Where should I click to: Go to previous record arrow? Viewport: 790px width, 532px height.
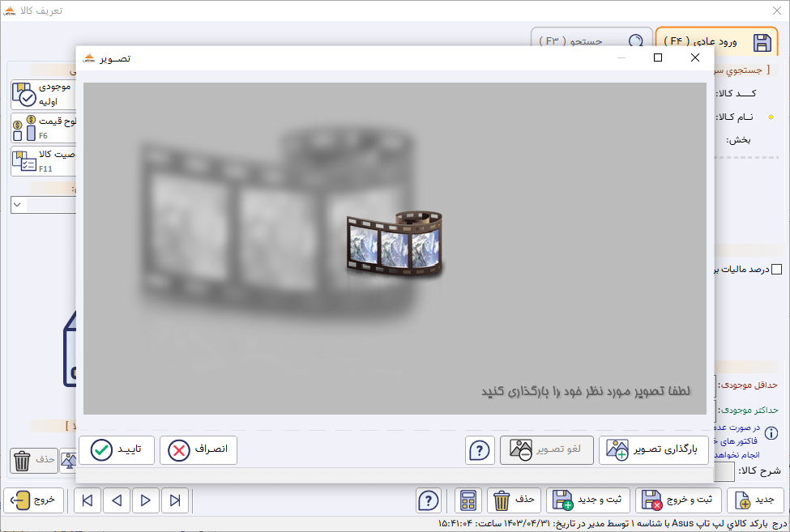click(x=117, y=500)
